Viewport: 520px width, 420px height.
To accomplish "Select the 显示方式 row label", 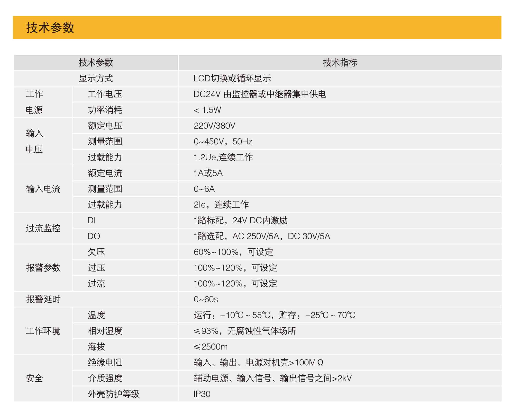I will pyautogui.click(x=96, y=79).
